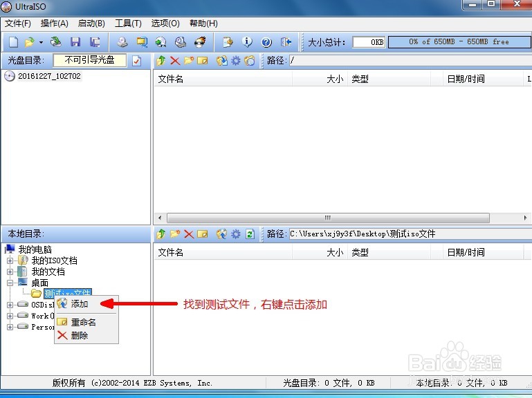This screenshot has width=532, height=398.
Task: Open the 操作(A) menu
Action: [54, 23]
